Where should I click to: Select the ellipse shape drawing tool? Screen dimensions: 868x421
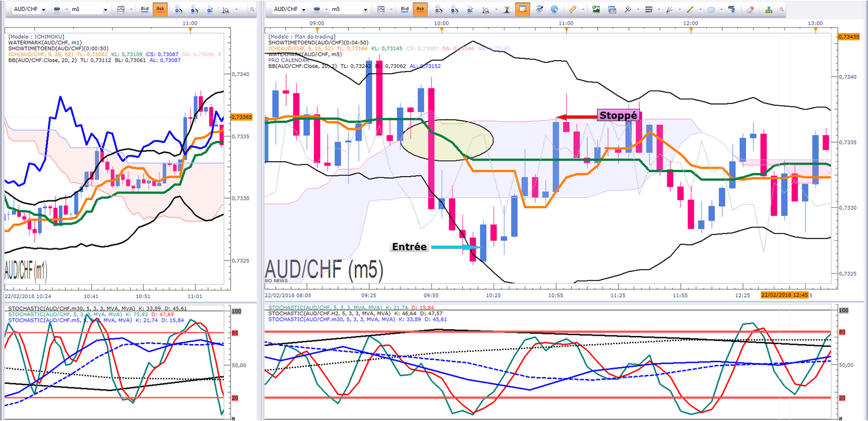point(711,9)
